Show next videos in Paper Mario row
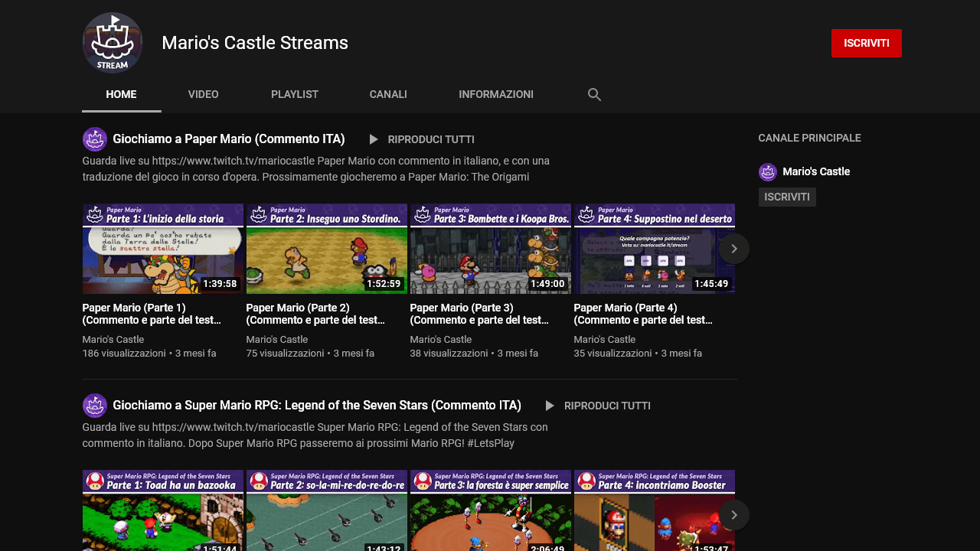The image size is (980, 551). click(734, 249)
